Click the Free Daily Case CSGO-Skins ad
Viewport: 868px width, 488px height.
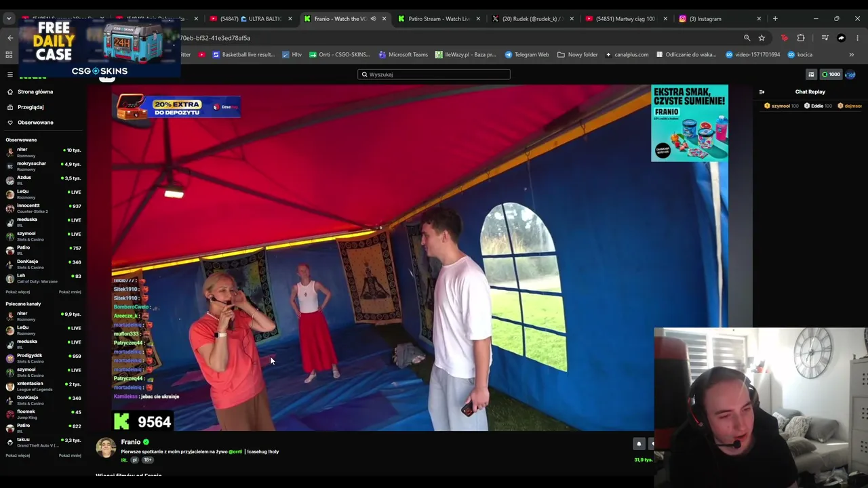click(x=100, y=48)
